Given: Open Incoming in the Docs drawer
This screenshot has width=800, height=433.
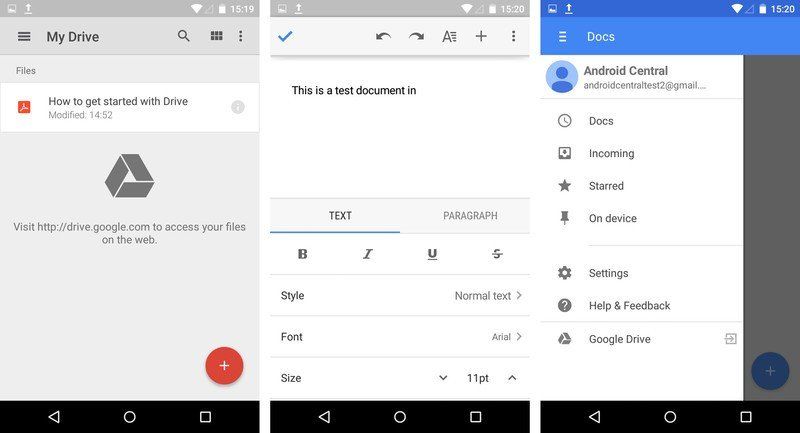Looking at the screenshot, I should point(642,154).
